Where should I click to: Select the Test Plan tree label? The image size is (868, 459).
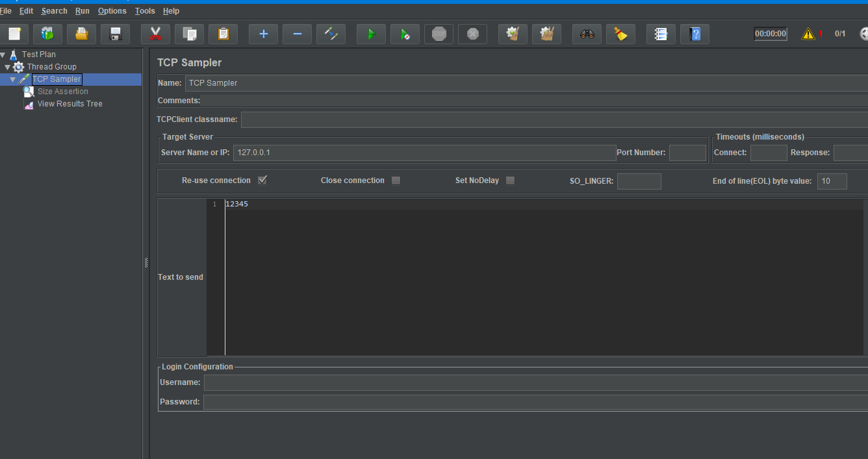[39, 55]
